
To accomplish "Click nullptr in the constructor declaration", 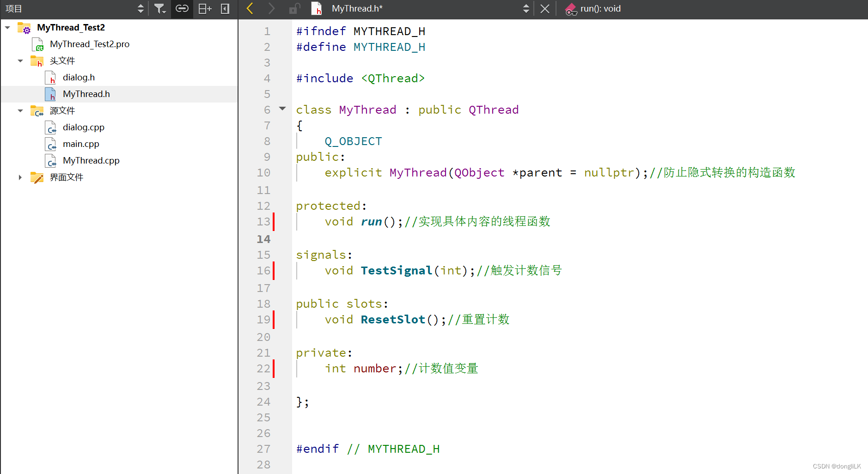I will point(609,173).
